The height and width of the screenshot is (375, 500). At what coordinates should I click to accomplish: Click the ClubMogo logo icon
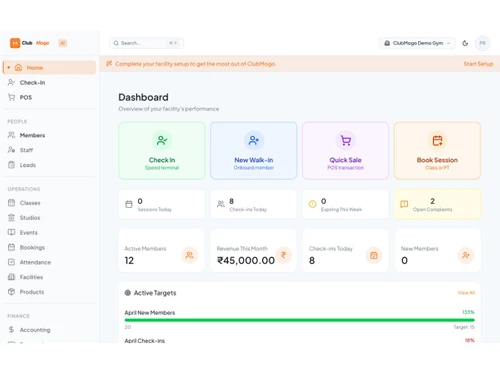pos(15,43)
